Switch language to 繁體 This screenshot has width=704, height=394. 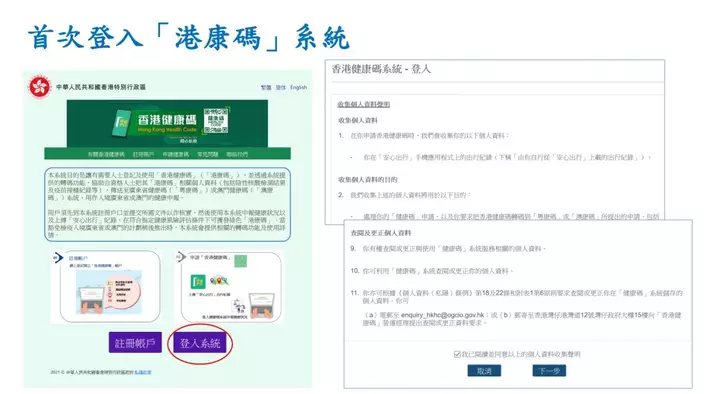(266, 88)
